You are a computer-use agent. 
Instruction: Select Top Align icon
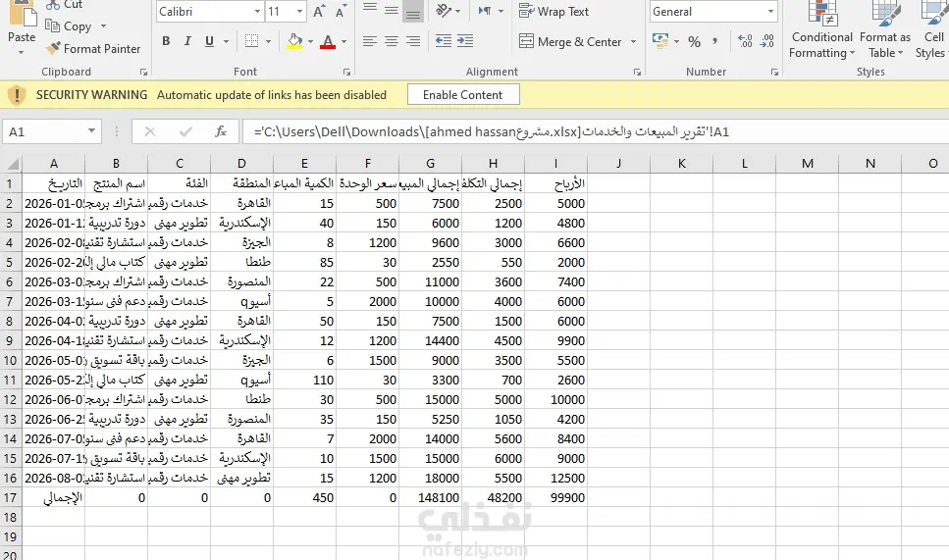tap(370, 9)
